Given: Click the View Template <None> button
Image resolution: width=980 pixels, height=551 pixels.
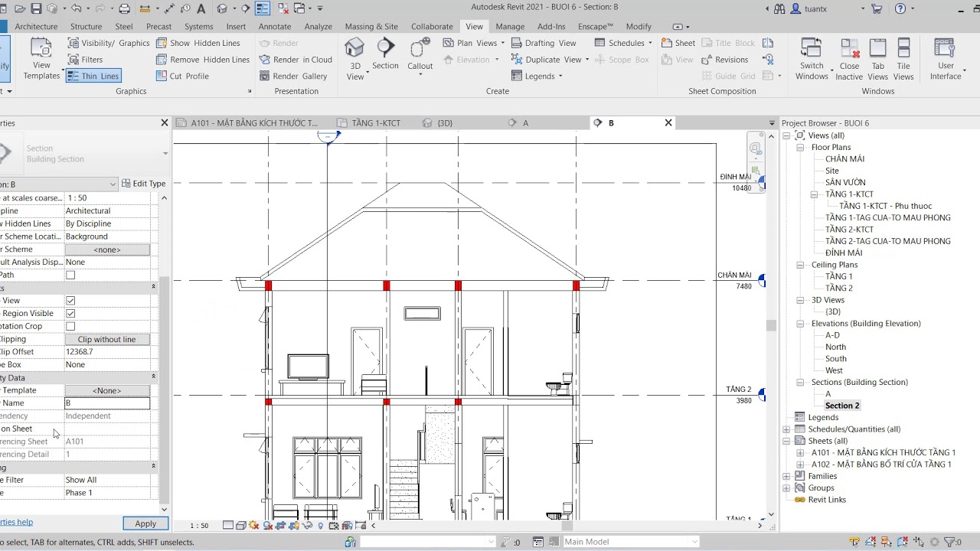Looking at the screenshot, I should 106,390.
